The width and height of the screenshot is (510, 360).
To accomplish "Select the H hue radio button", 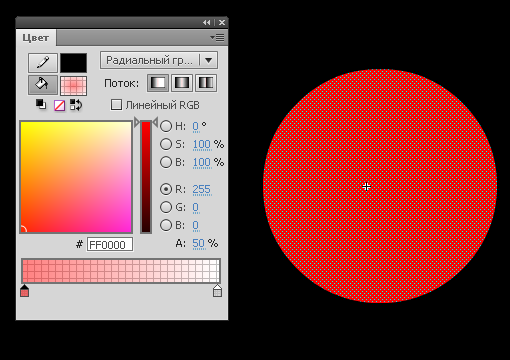I will [x=166, y=126].
